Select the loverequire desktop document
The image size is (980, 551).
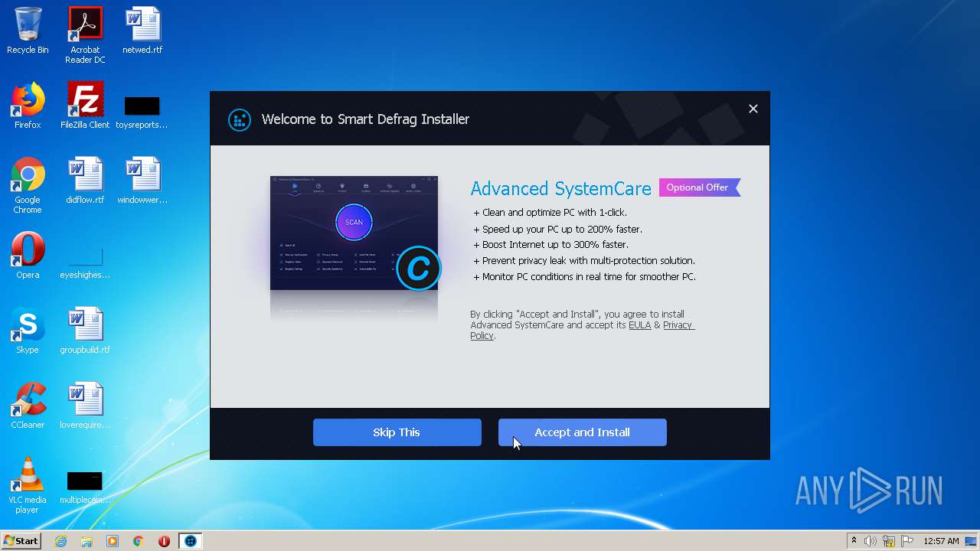85,406
